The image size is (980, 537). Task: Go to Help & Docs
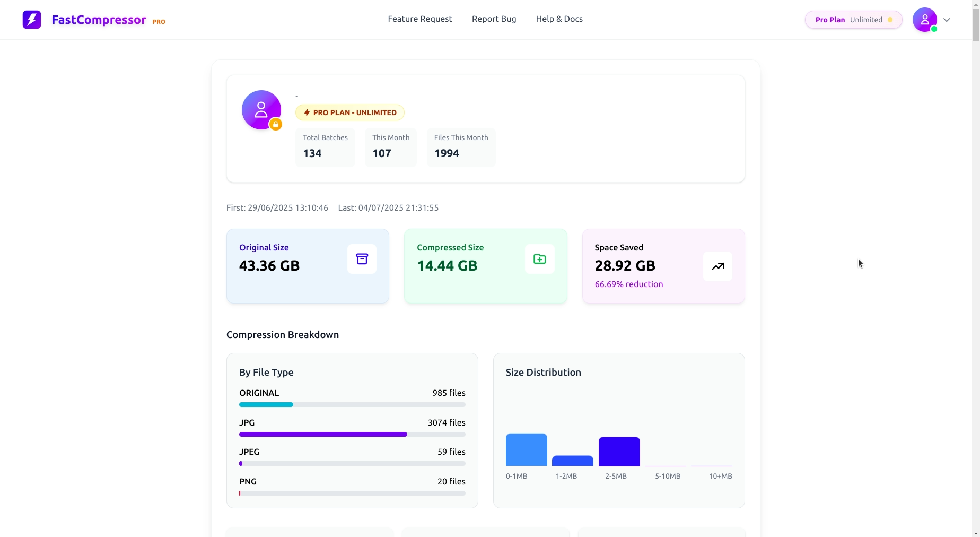[559, 19]
